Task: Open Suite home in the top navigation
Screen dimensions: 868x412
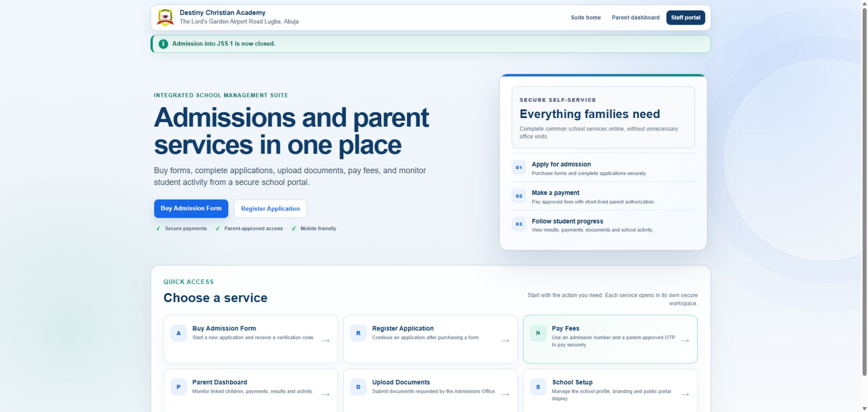Action: click(x=586, y=18)
